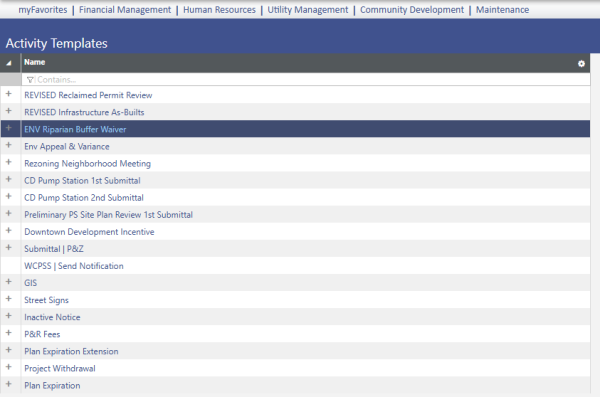Open the Financial Management menu
The height and width of the screenshot is (397, 600).
pos(125,10)
